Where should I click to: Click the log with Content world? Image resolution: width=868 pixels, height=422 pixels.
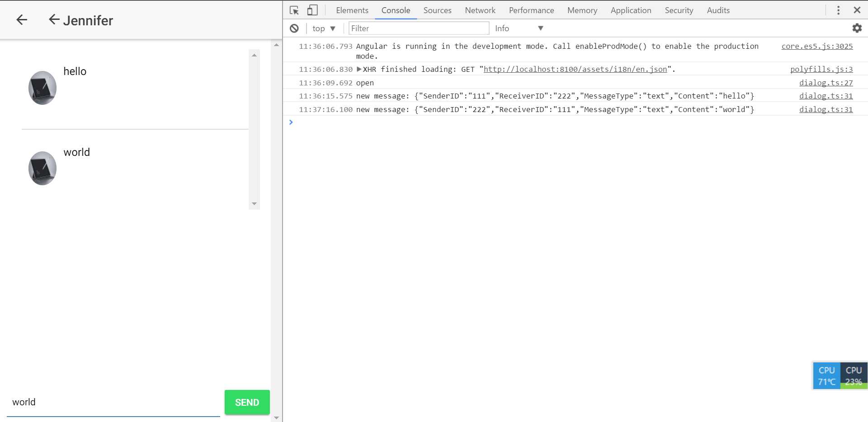[555, 109]
